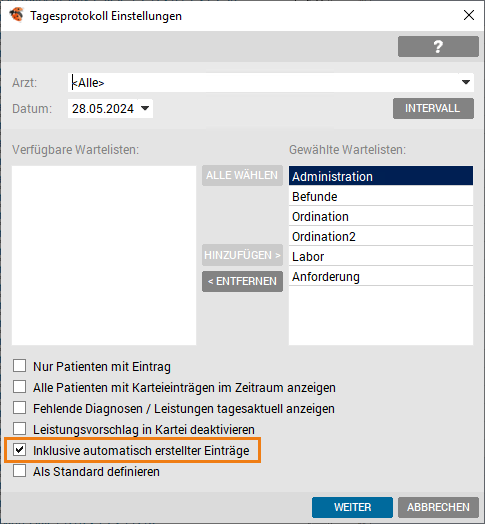Click the ALLE WÄHLEN button
Screen dimensions: 485x524
[x=242, y=175]
